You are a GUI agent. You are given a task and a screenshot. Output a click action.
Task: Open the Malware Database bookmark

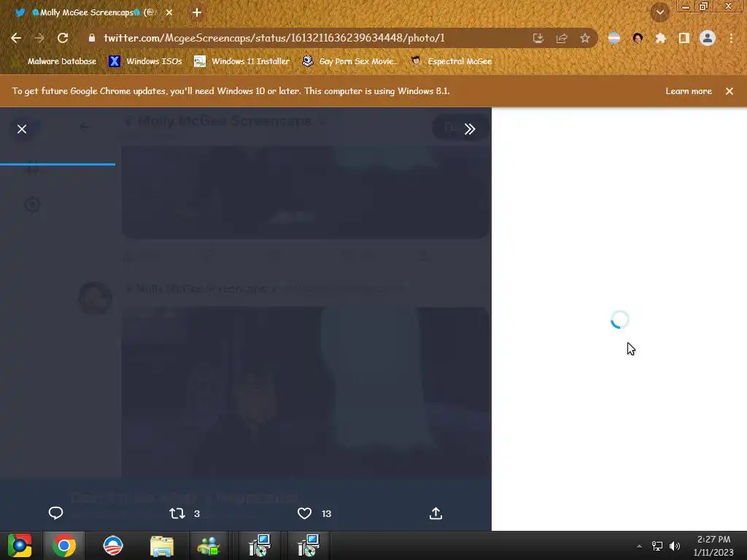pyautogui.click(x=55, y=61)
